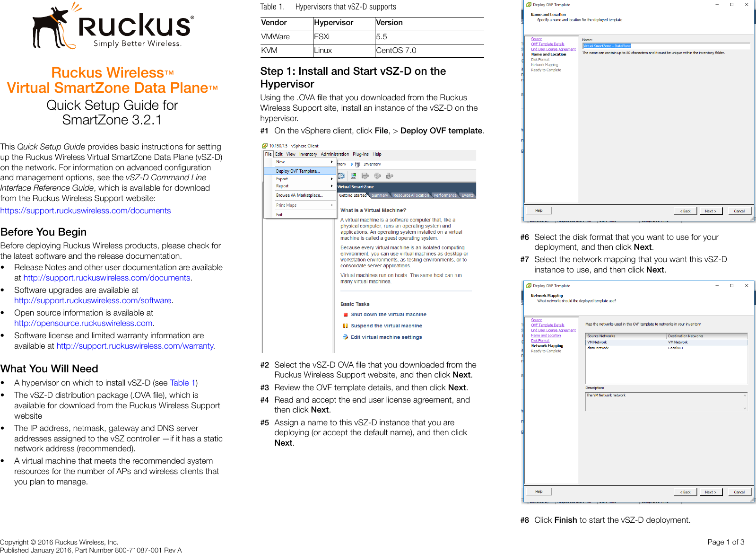Open the Administration menu

(335, 154)
